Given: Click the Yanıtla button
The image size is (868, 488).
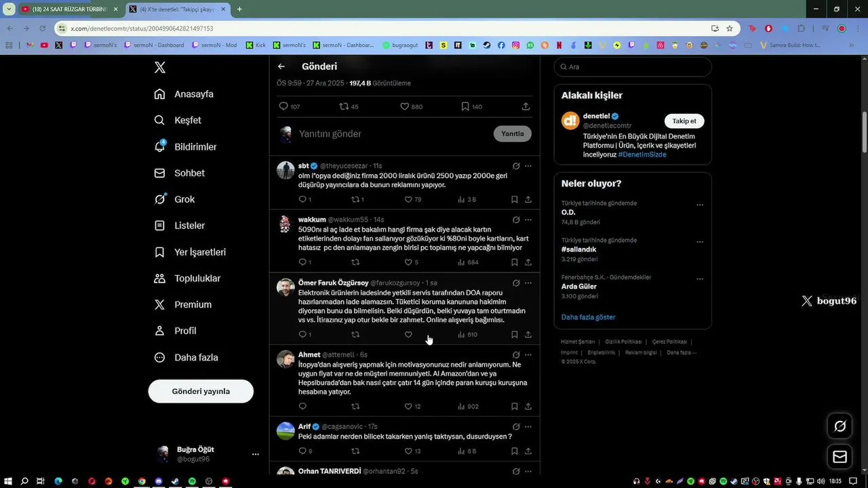Looking at the screenshot, I should tap(512, 134).
